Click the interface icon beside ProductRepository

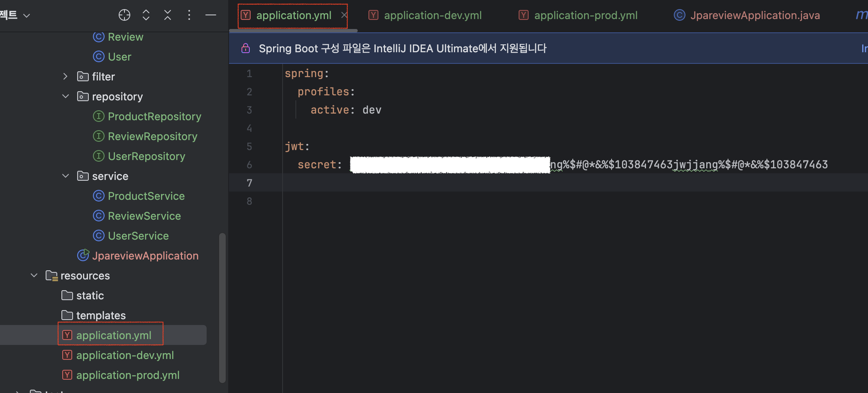click(x=98, y=116)
